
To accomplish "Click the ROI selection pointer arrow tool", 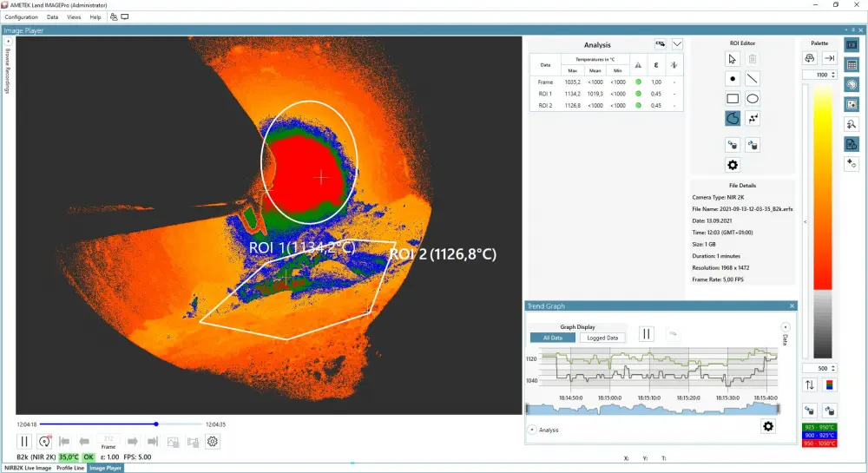I will coord(733,59).
